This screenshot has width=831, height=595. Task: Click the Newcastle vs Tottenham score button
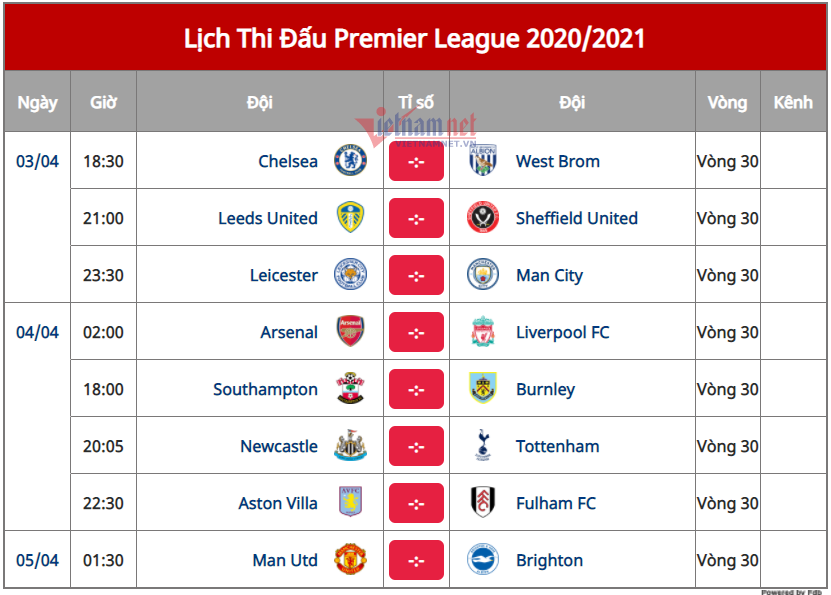pyautogui.click(x=416, y=447)
